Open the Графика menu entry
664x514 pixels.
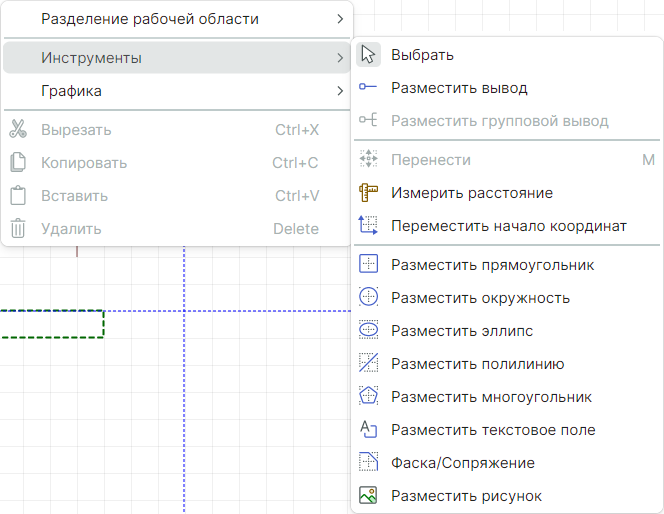pos(71,91)
